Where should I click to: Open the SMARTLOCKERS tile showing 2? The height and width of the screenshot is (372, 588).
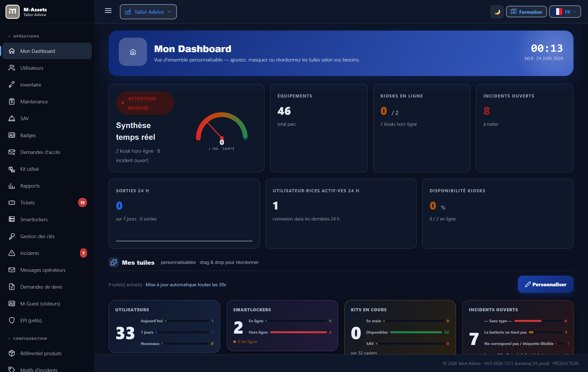(x=282, y=325)
